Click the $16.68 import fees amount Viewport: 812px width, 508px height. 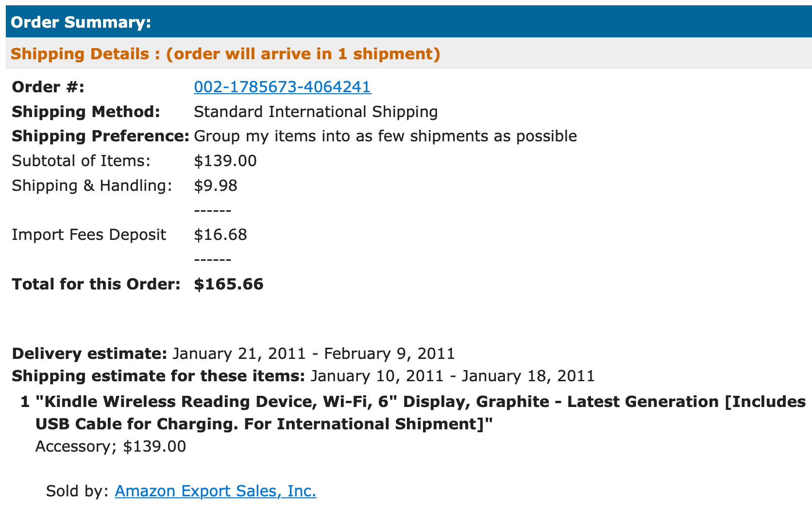coord(220,235)
